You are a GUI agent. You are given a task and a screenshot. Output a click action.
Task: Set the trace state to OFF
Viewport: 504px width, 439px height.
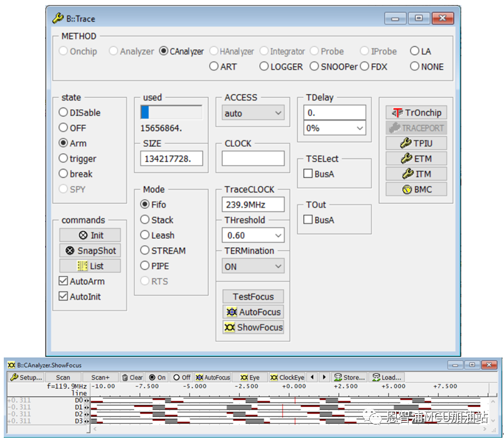(72, 128)
